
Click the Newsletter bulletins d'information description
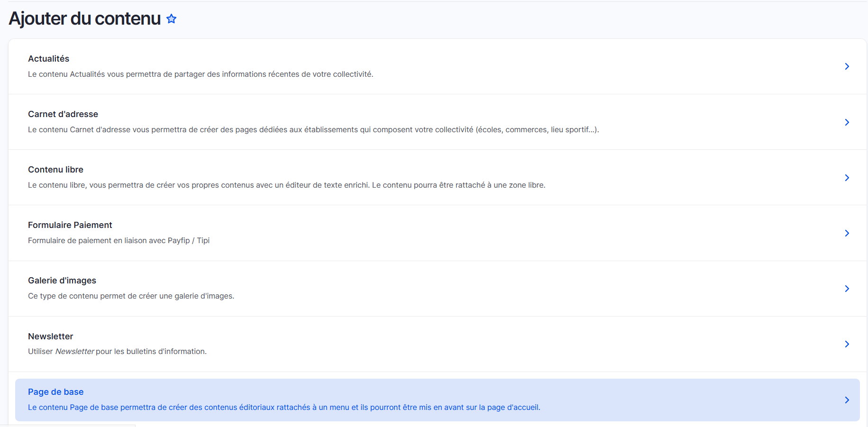(117, 352)
